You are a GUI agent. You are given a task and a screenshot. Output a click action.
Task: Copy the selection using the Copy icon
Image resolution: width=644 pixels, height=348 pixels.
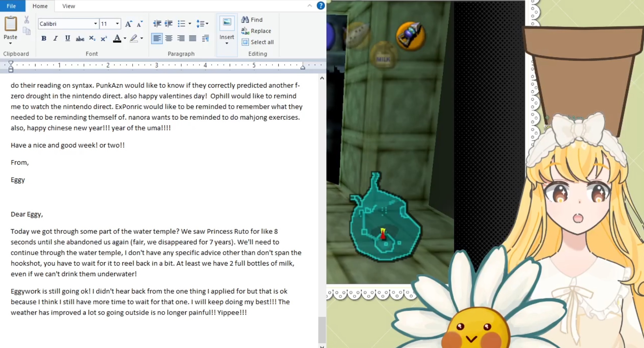click(27, 31)
